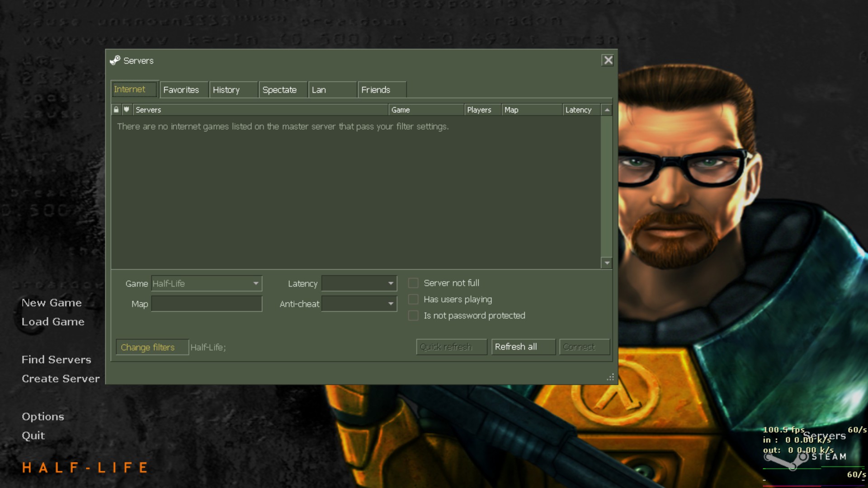Close the Servers dialog window

[x=608, y=60]
